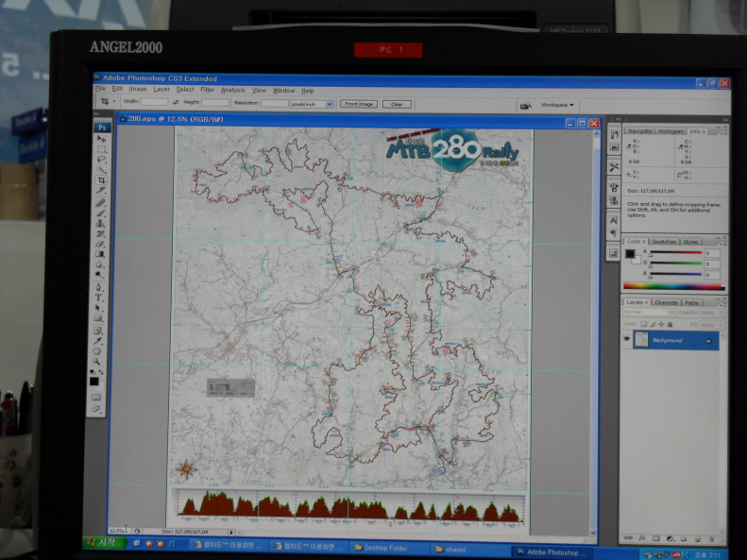This screenshot has height=560, width=747.
Task: Click the Front Image button
Action: (x=359, y=104)
